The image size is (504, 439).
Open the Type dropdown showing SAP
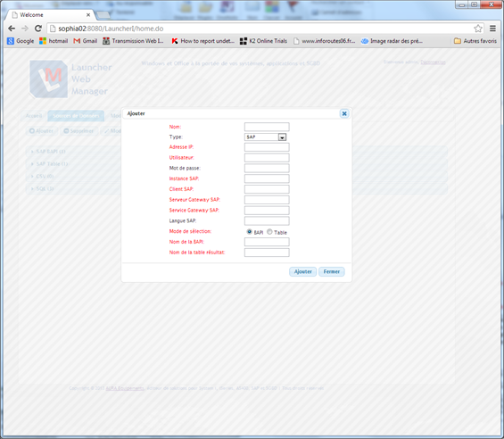266,137
